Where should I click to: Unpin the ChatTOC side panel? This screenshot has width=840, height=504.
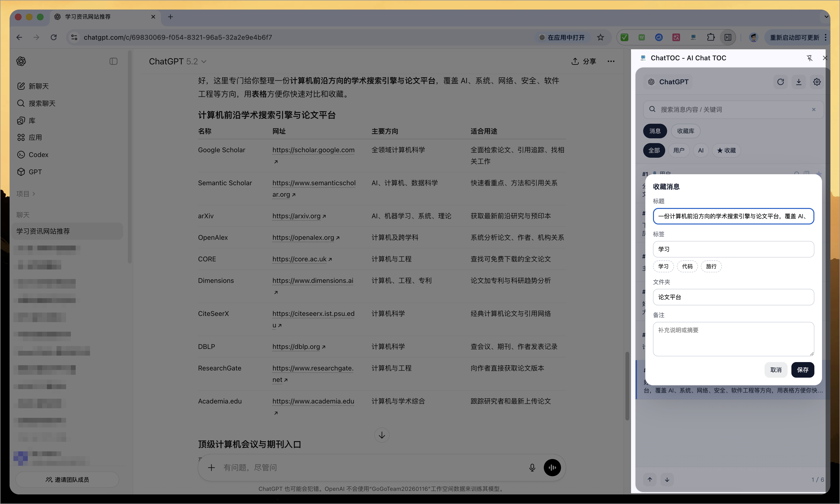810,58
